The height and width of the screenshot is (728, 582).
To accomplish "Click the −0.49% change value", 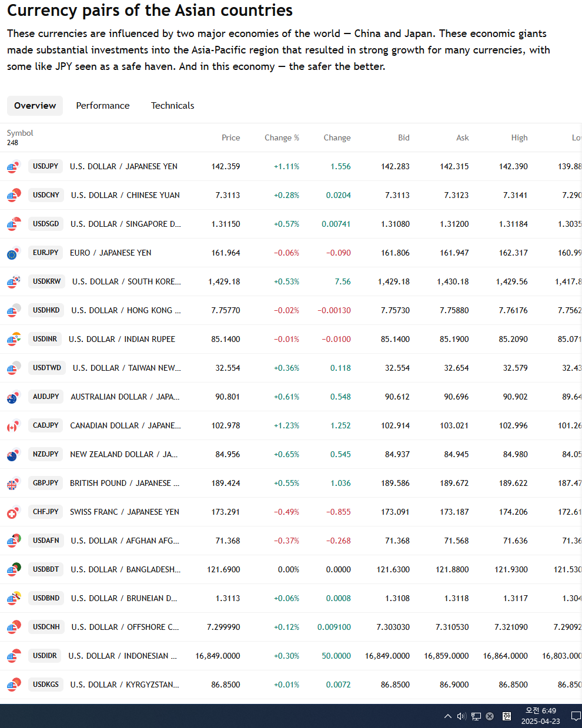I will (286, 512).
